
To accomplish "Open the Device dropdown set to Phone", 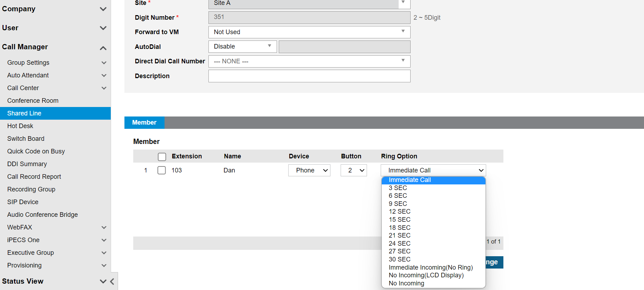I will 309,170.
